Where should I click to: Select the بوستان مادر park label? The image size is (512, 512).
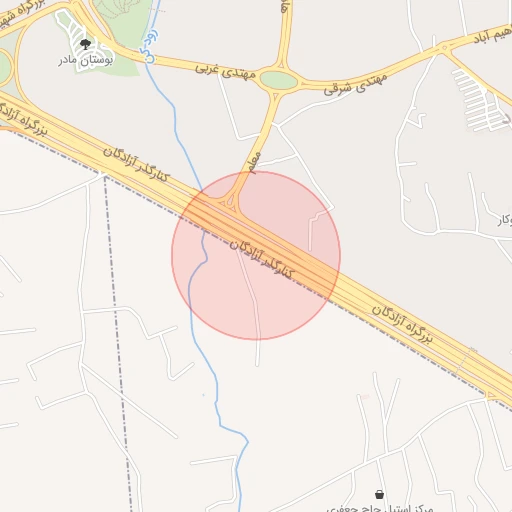pos(86,60)
